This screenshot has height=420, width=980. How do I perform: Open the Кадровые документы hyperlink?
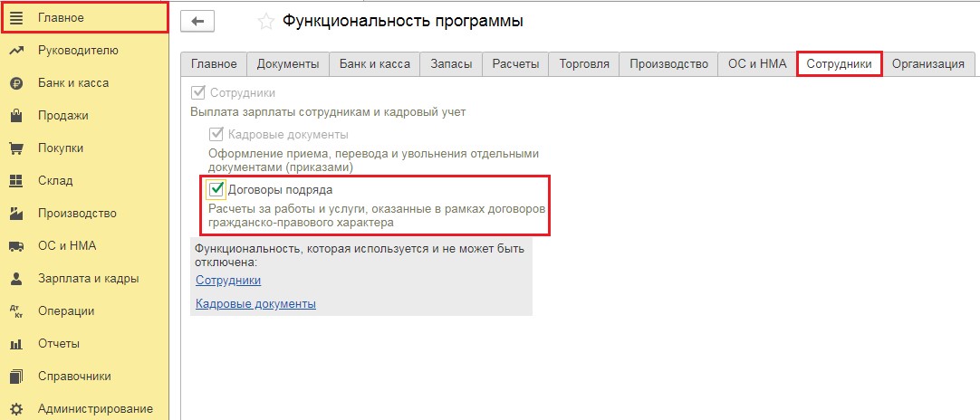click(x=255, y=304)
